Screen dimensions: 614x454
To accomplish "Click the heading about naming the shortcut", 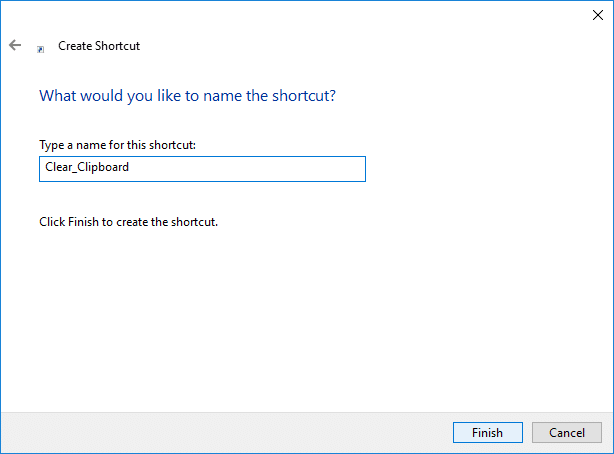I will pyautogui.click(x=186, y=97).
